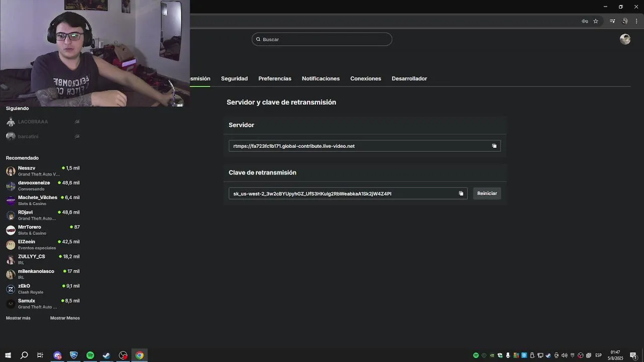The height and width of the screenshot is (362, 644).
Task: Focus the Buscar search field
Action: [322, 39]
